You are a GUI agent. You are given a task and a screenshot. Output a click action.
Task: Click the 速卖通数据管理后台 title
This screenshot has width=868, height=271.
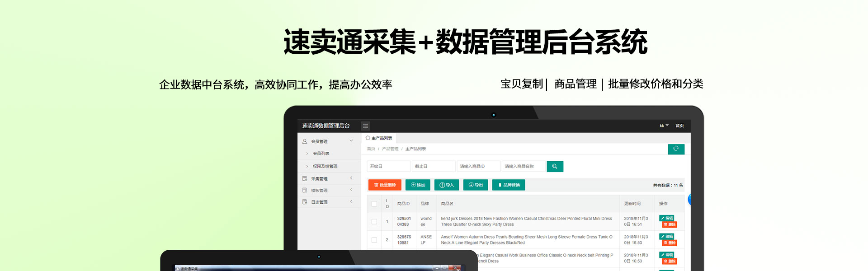[326, 126]
